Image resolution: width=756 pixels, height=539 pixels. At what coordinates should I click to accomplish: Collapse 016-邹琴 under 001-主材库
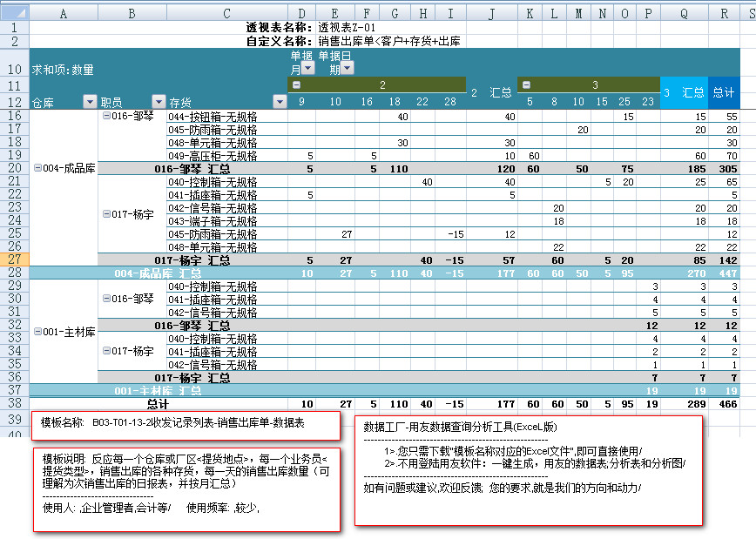point(106,299)
